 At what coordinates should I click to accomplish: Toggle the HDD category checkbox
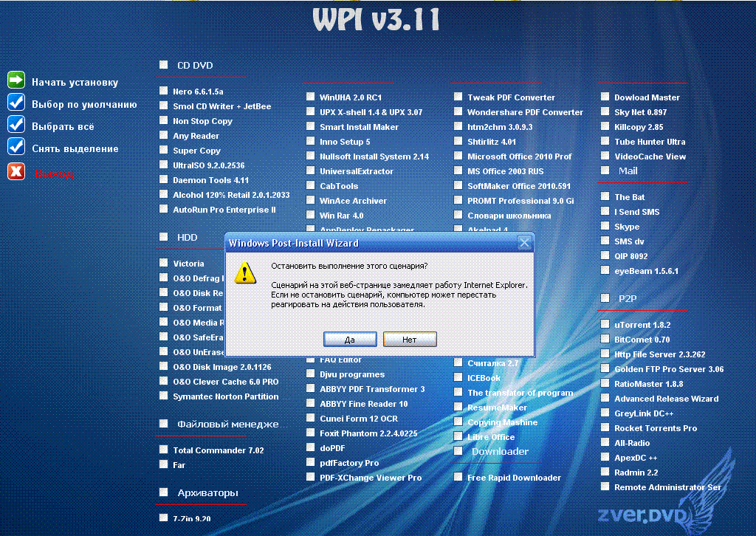pos(164,237)
